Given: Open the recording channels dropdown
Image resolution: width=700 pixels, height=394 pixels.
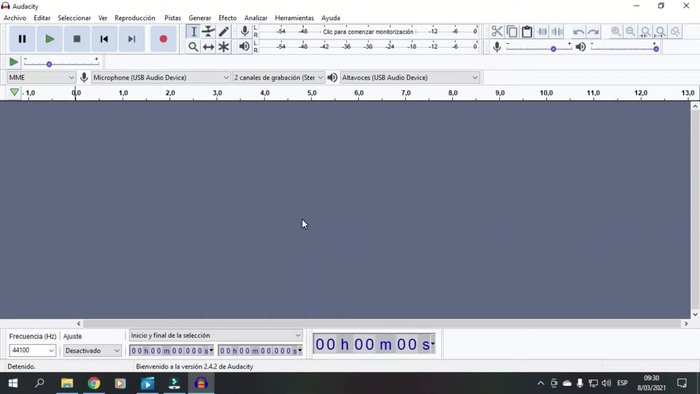Looking at the screenshot, I should (279, 78).
